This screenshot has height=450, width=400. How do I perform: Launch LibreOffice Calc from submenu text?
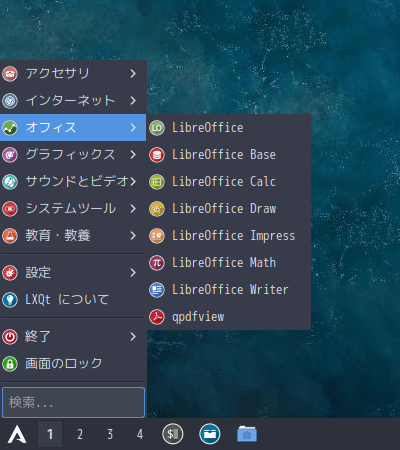[224, 182]
